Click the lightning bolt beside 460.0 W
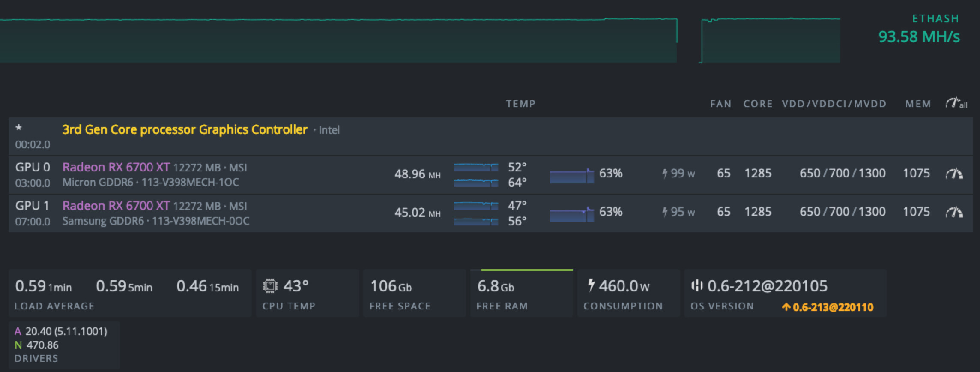Screen dimensions: 980x372 tap(591, 285)
